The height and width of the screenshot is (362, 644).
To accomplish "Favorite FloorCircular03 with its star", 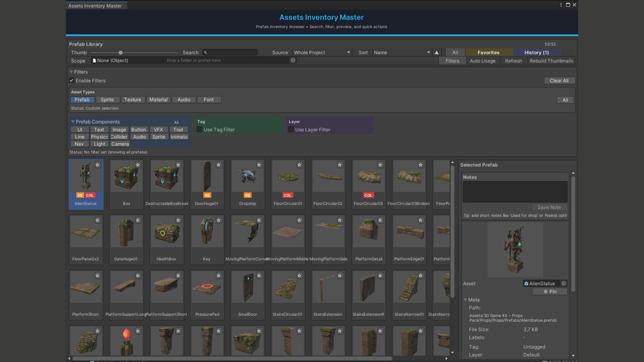I will (x=380, y=165).
